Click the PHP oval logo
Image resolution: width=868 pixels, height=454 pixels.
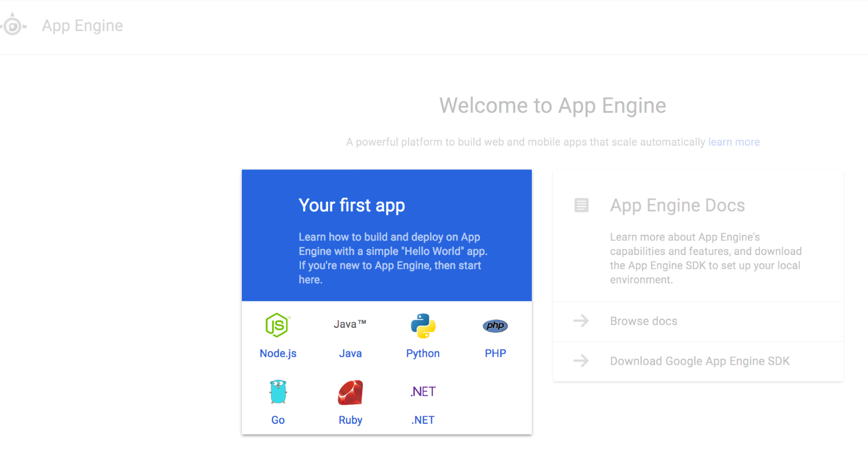coord(495,326)
